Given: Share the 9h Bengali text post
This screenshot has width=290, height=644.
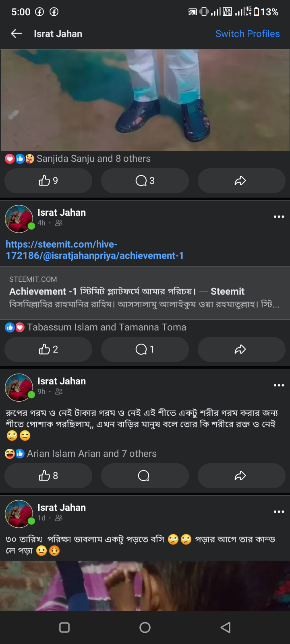Looking at the screenshot, I should (241, 476).
